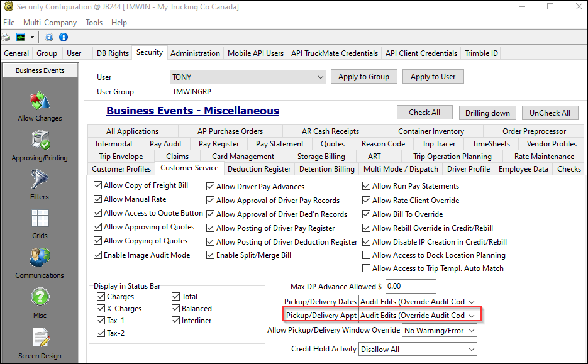Open the Multi-Company menu

tap(50, 22)
